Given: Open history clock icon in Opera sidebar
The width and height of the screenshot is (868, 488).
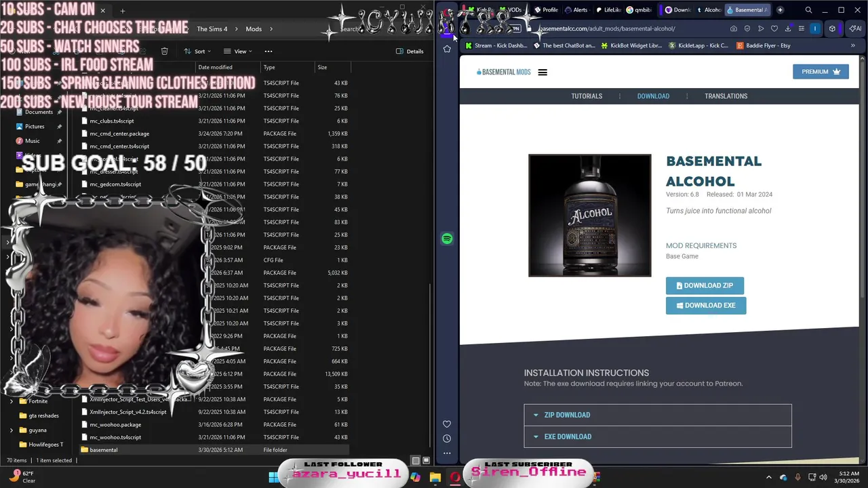Looking at the screenshot, I should coord(447,439).
